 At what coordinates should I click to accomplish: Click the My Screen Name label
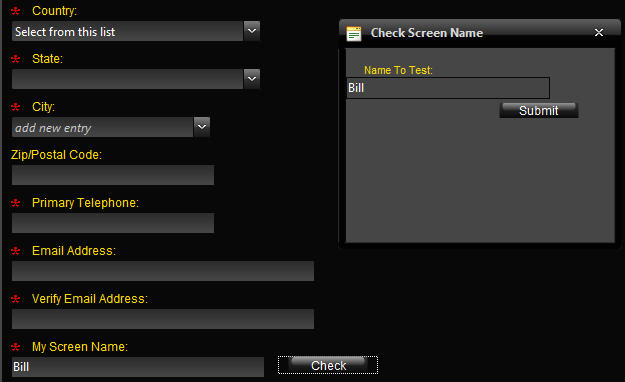point(80,347)
